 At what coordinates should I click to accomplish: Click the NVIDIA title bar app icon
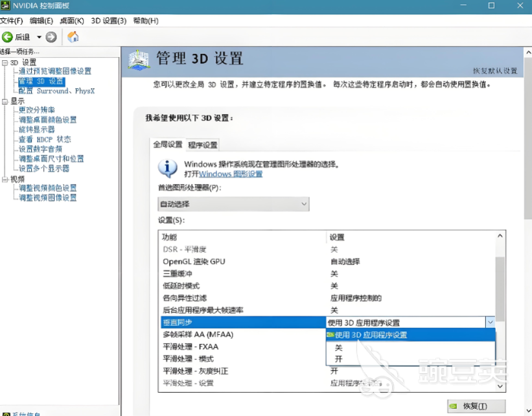(5, 5)
